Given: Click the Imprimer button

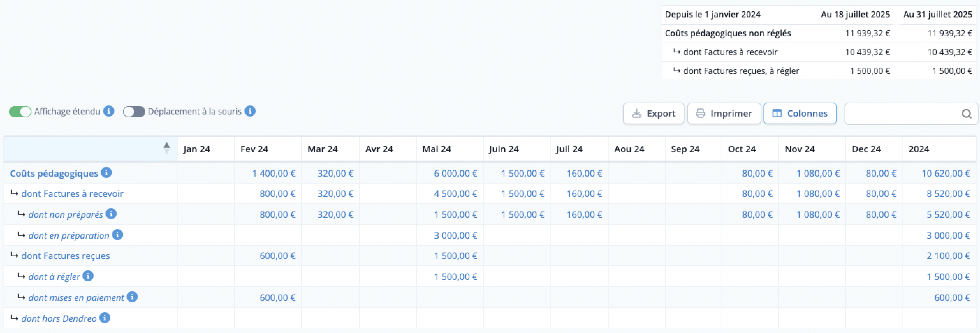Looking at the screenshot, I should click(724, 114).
